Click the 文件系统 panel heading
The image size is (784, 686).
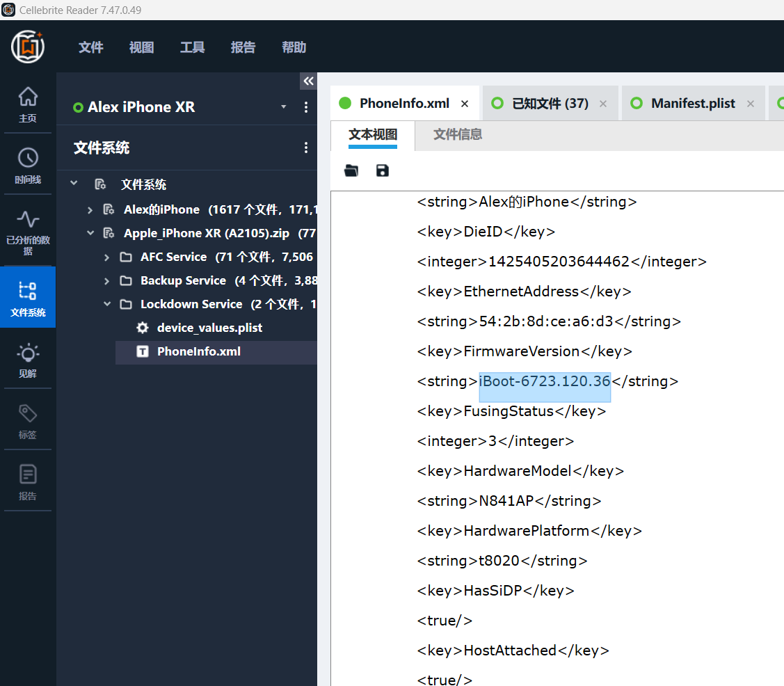pos(102,147)
